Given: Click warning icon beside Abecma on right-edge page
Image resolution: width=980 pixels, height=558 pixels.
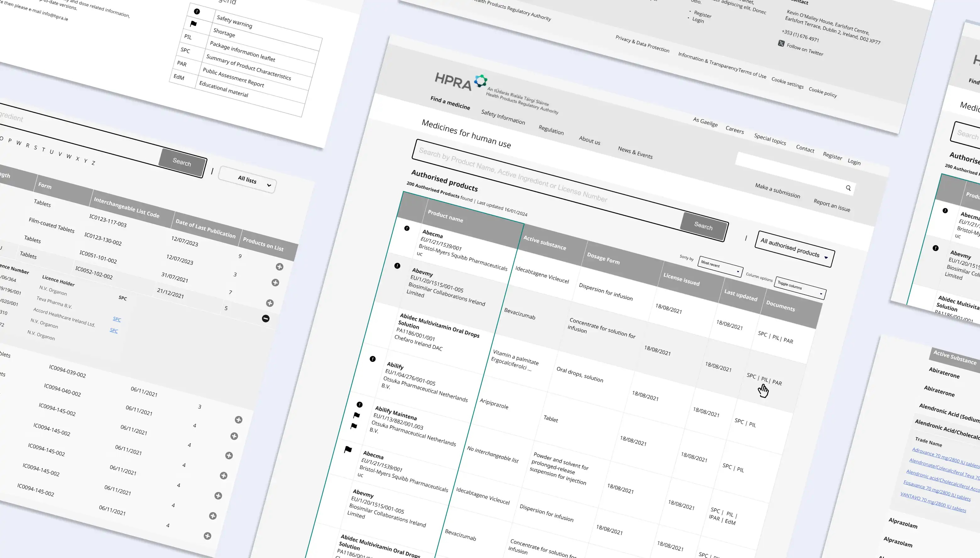Looking at the screenshot, I should (945, 211).
